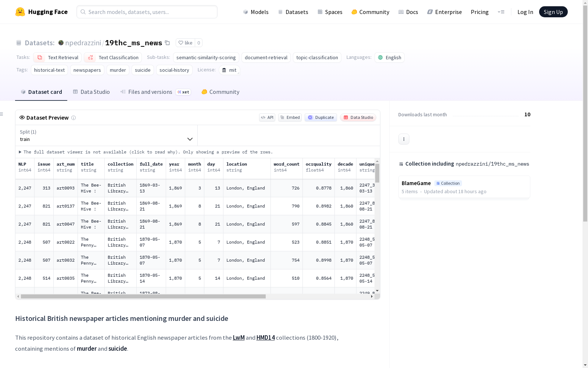The height and width of the screenshot is (368, 588).
Task: Click the API button
Action: point(267,117)
